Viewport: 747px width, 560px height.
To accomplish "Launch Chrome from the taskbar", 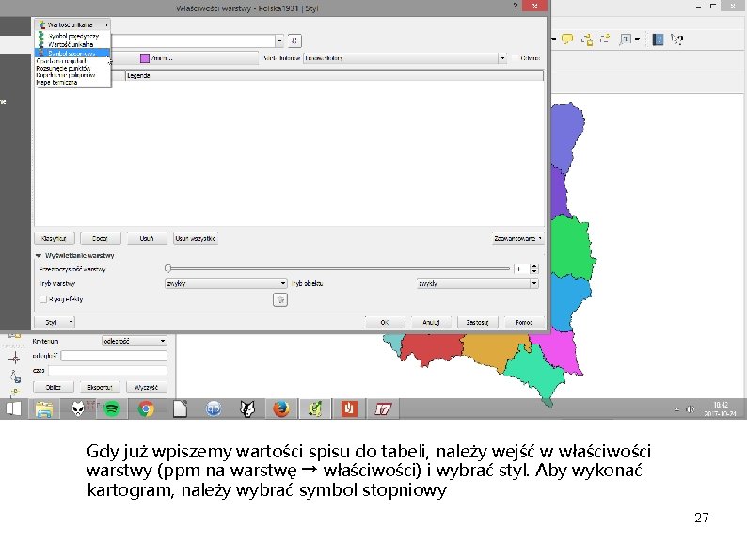I will point(146,408).
